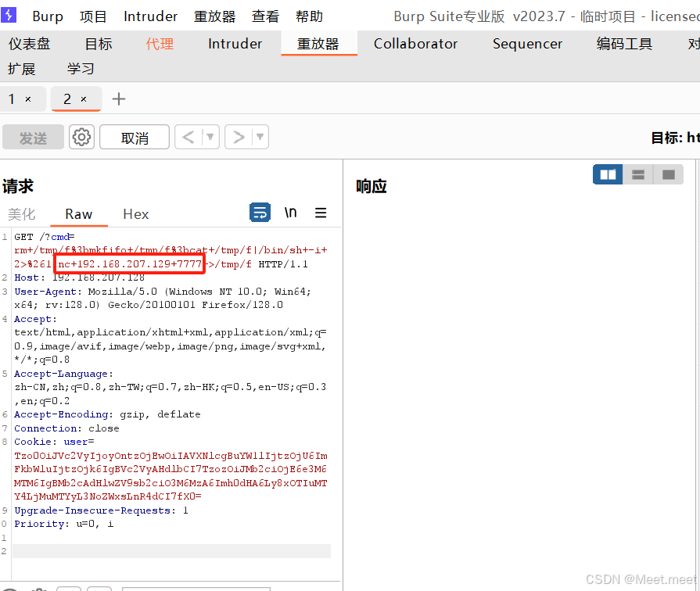Open the 查看 menu

(265, 16)
